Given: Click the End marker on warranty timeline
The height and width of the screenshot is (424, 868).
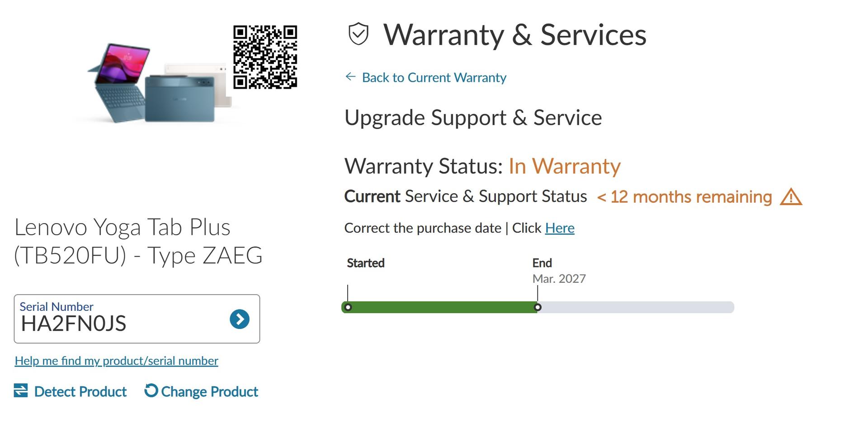Looking at the screenshot, I should (538, 308).
